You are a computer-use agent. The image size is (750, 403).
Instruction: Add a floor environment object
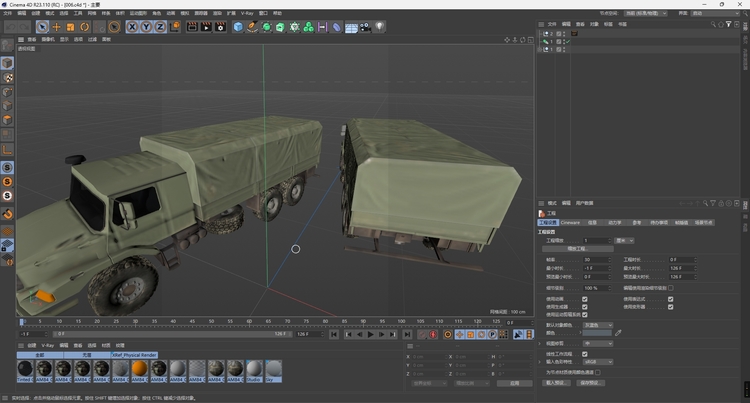click(x=351, y=28)
